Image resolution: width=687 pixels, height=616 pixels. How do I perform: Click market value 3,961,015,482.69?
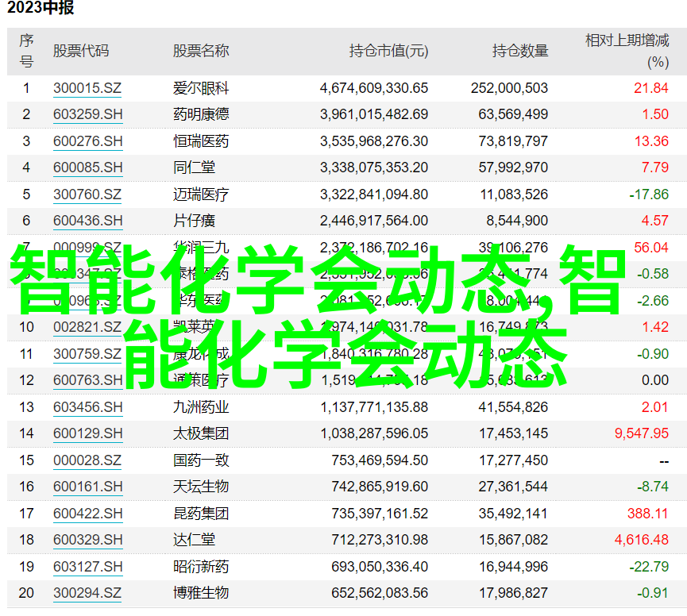(374, 115)
